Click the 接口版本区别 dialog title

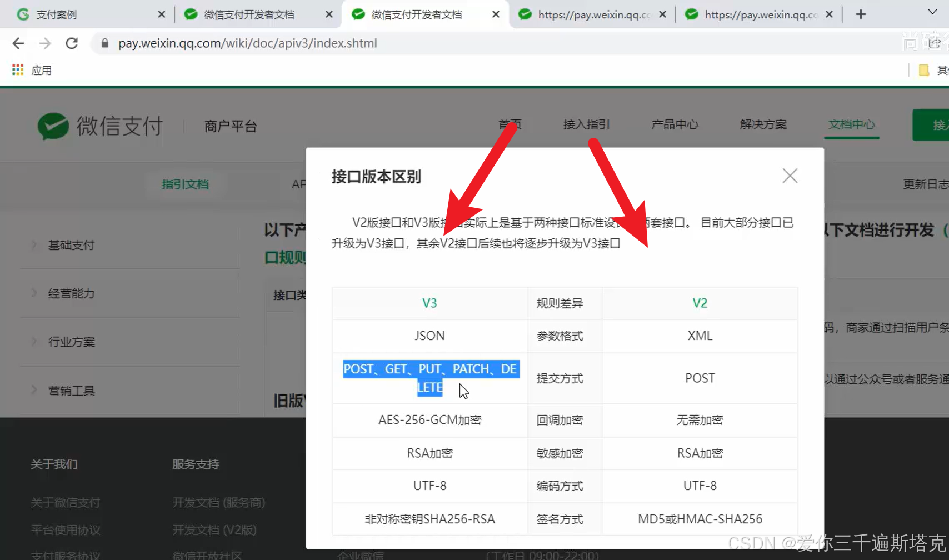click(376, 177)
